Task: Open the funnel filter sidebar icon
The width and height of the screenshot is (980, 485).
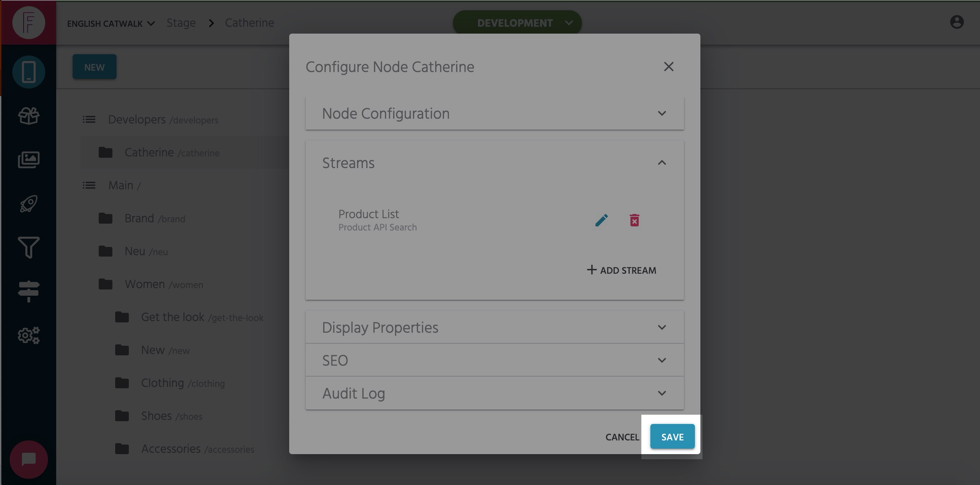Action: [x=28, y=247]
